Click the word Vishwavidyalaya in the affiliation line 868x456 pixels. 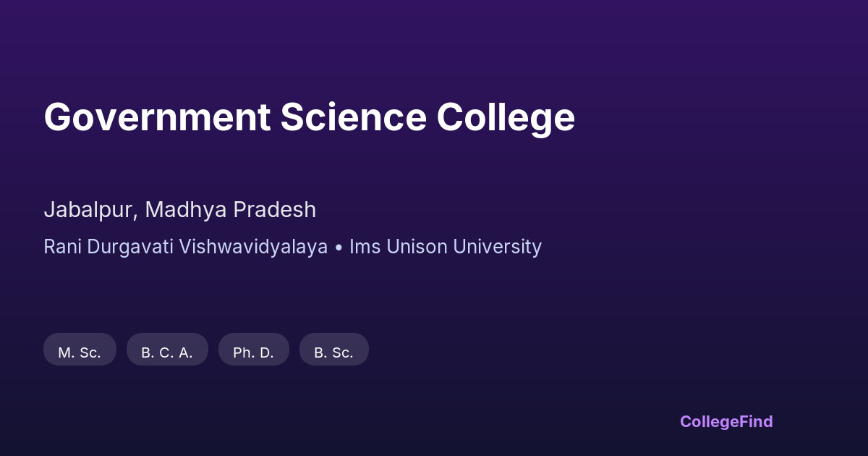tap(253, 247)
